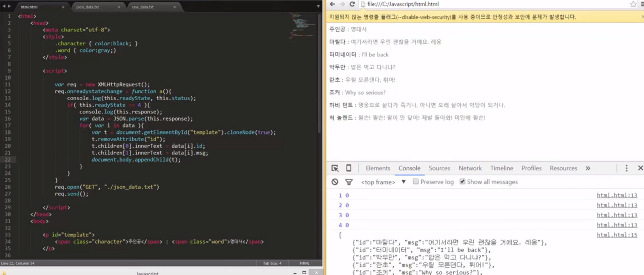Close the json_data.txt editor tab

119,7
